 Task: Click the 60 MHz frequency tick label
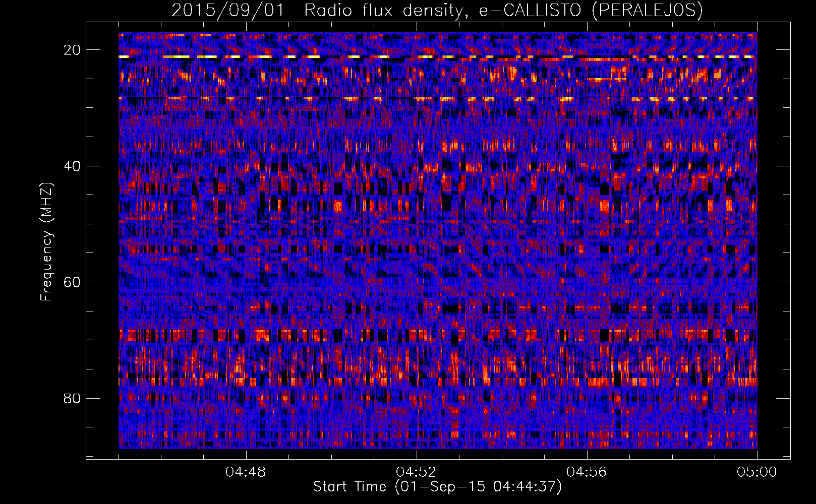pos(73,282)
